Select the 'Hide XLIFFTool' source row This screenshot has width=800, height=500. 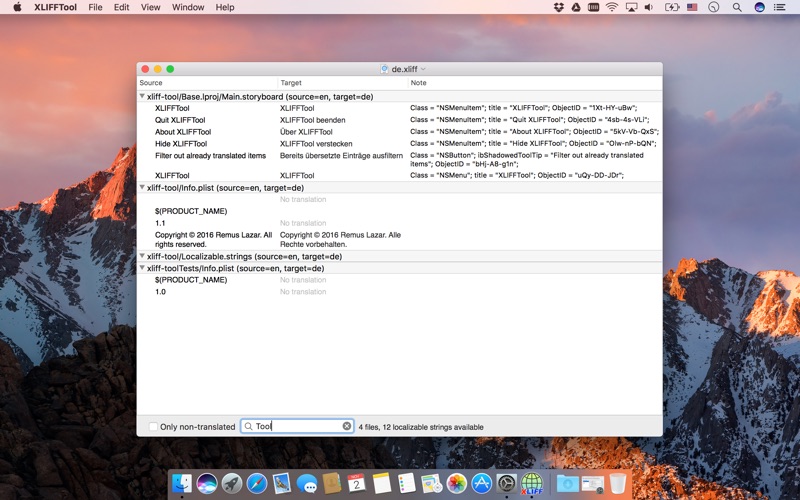181,143
